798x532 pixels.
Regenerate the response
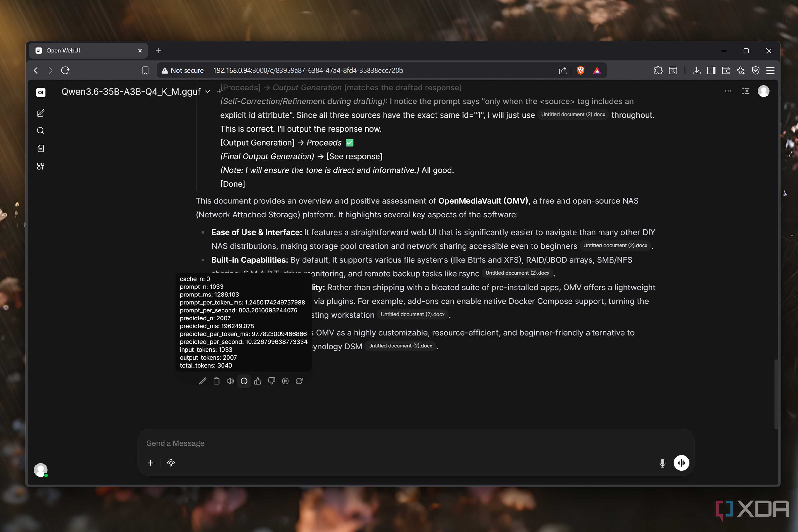point(299,381)
